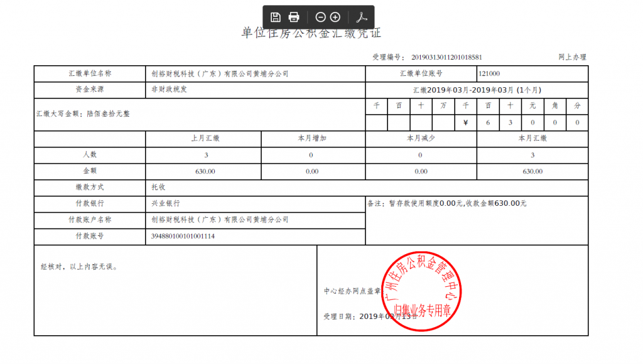Screen dimensions: 643x364
Task: Click the 汇缴大写金额 陆佰叁拾元整 text
Action: click(x=83, y=114)
